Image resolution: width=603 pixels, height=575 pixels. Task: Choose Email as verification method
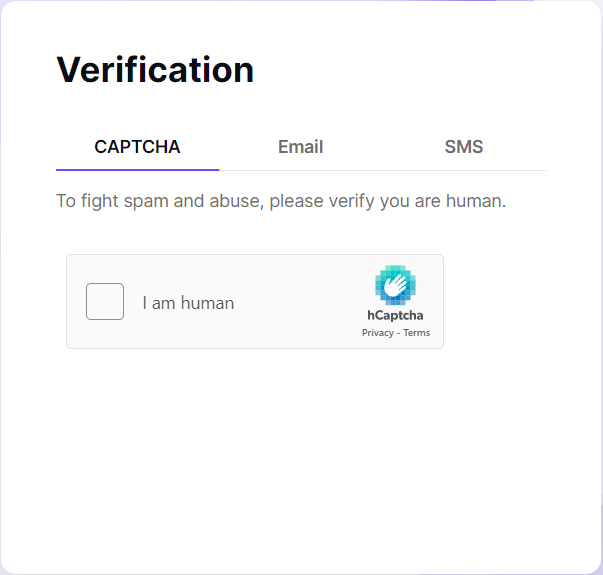click(x=300, y=147)
